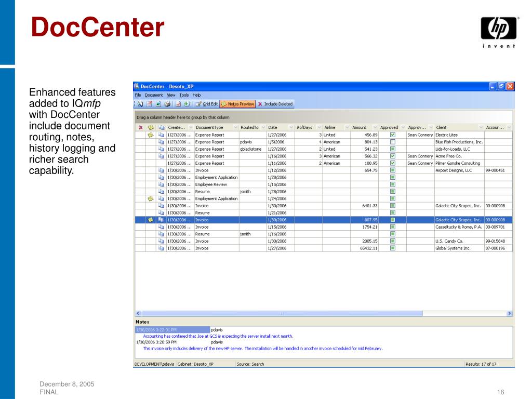532x399 pixels.
Task: Open the Amount column filter dropdown arrow
Action: tap(375, 128)
